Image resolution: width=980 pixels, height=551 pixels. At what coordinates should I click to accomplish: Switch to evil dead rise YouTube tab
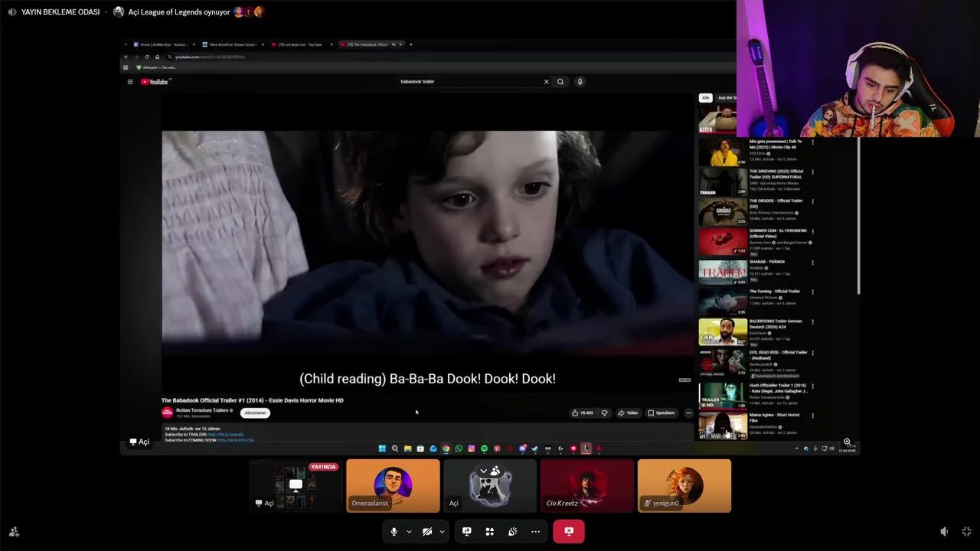(x=301, y=44)
